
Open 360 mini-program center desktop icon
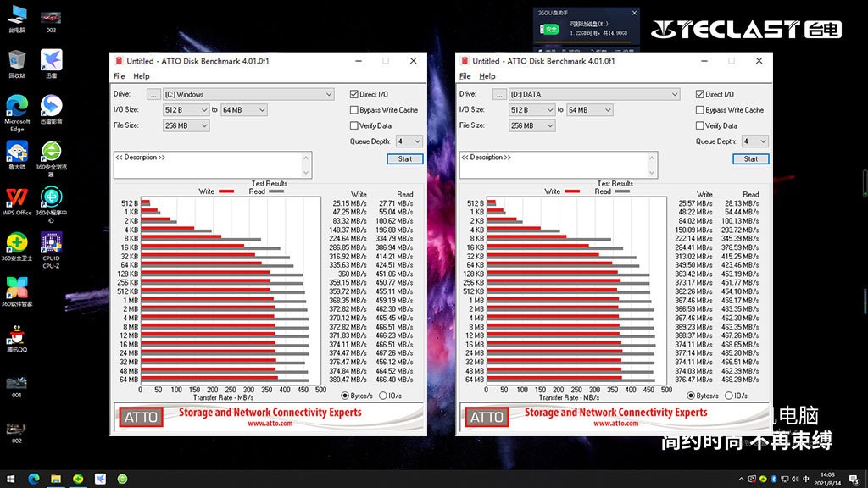51,205
